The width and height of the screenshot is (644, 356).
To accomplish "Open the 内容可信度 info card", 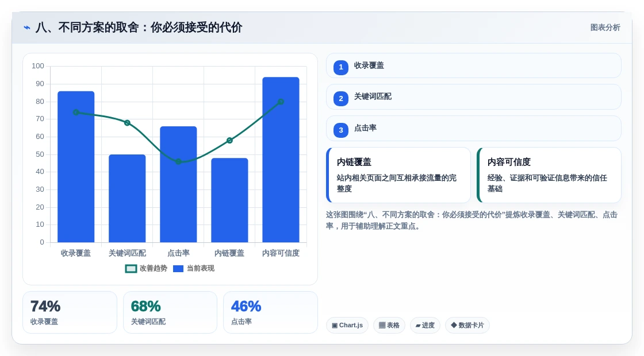I will 549,175.
